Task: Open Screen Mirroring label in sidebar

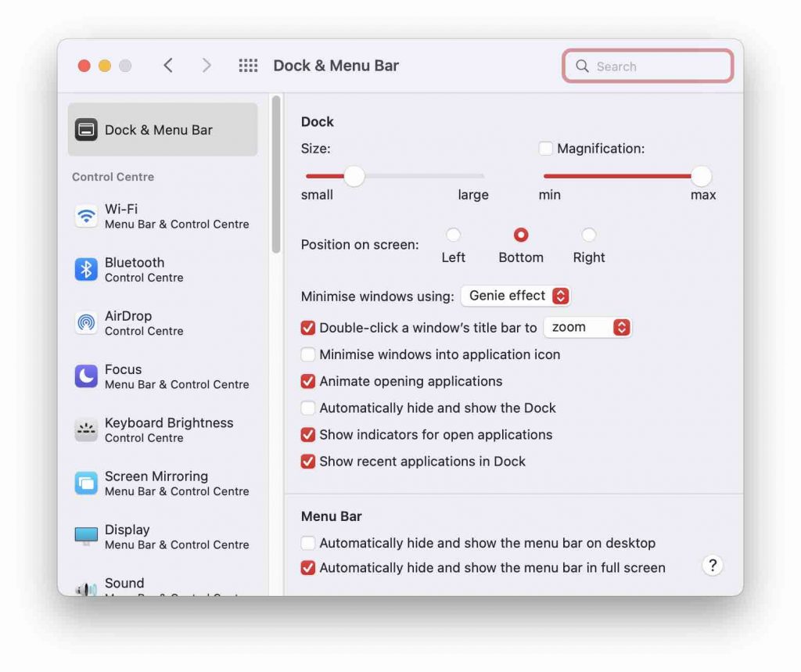Action: 156,476
